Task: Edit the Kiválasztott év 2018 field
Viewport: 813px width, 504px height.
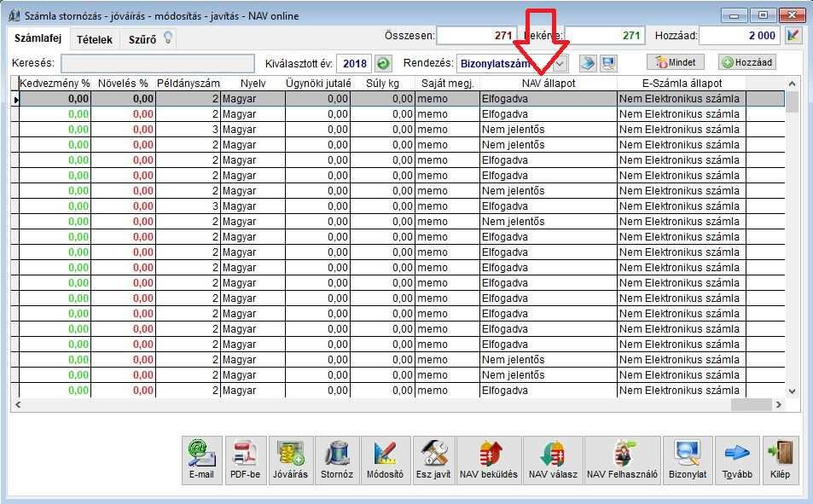Action: point(354,64)
